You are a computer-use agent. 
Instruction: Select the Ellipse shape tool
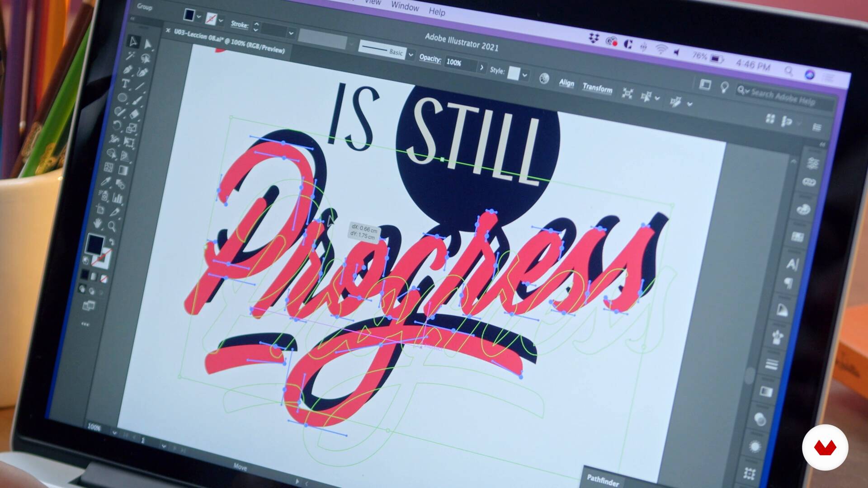pyautogui.click(x=123, y=98)
